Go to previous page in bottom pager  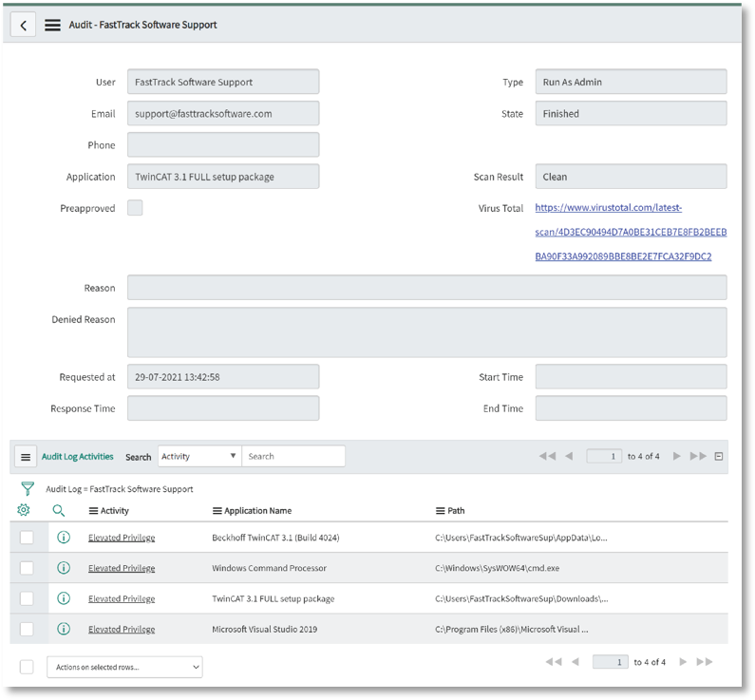tap(575, 661)
